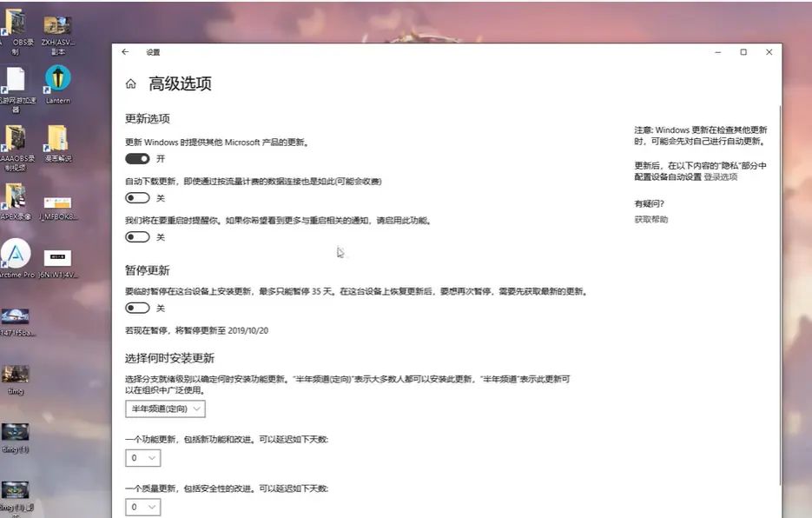Open the quality update deferral days dropdown

143,507
